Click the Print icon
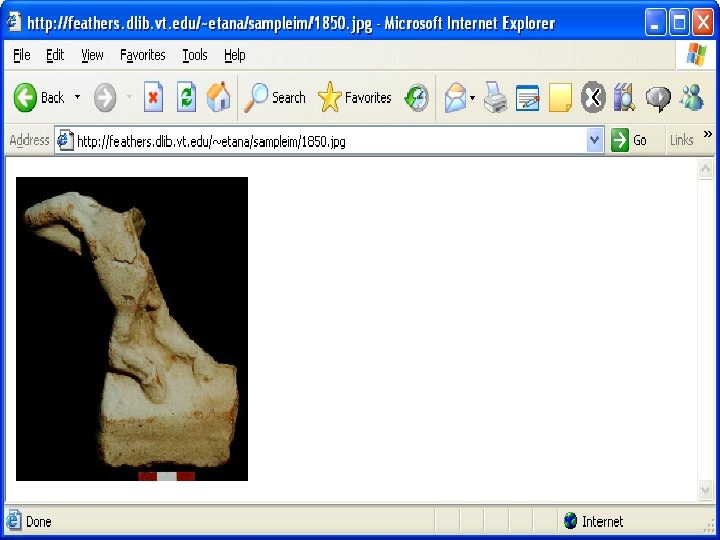 pos(494,97)
